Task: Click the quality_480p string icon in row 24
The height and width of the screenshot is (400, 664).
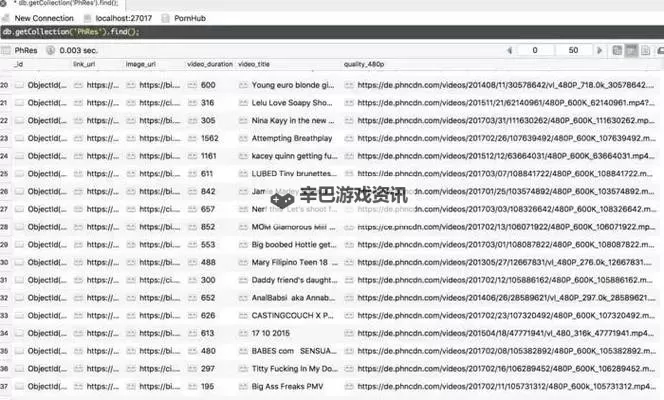Action: [349, 156]
